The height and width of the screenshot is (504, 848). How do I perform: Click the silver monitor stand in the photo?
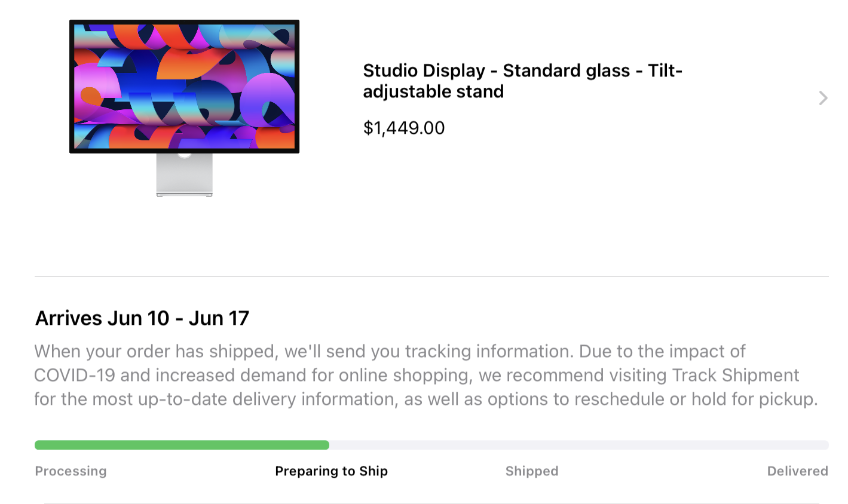coord(184,174)
